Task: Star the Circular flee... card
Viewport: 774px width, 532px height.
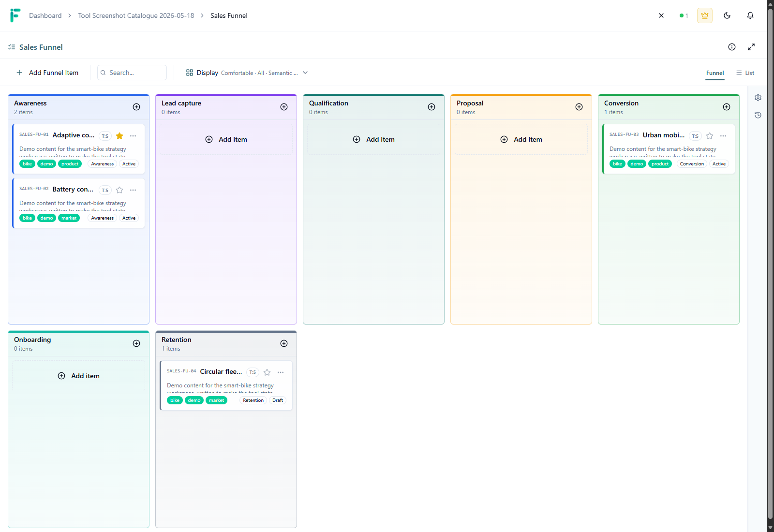Action: tap(267, 372)
